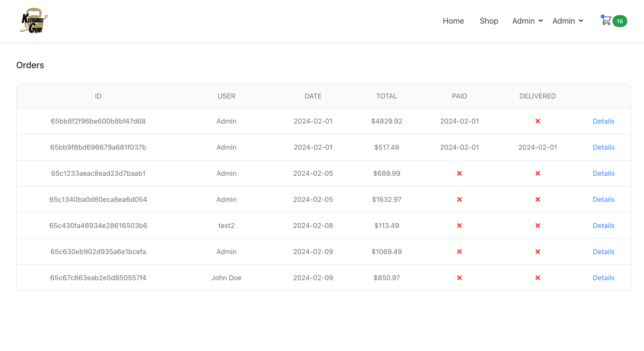View Details of order ending f037b

tap(603, 147)
